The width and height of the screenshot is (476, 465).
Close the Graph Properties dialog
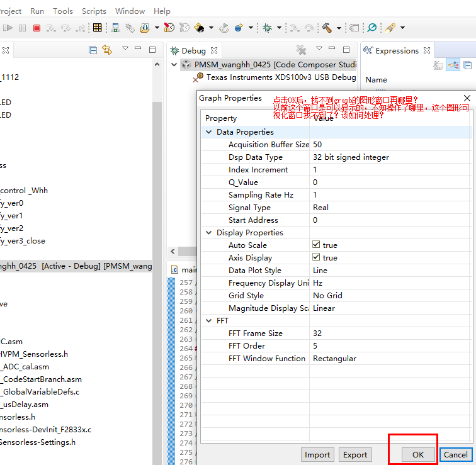[467, 98]
